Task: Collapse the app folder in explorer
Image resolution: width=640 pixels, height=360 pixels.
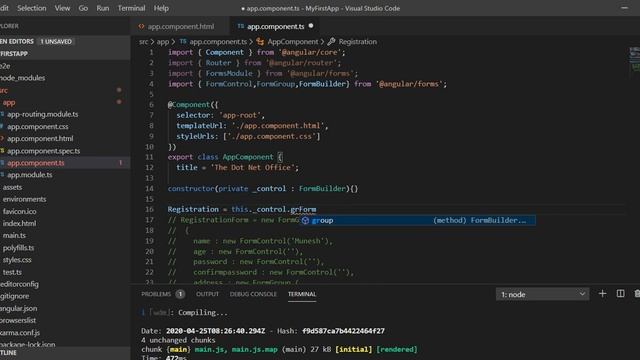Action: [9, 102]
